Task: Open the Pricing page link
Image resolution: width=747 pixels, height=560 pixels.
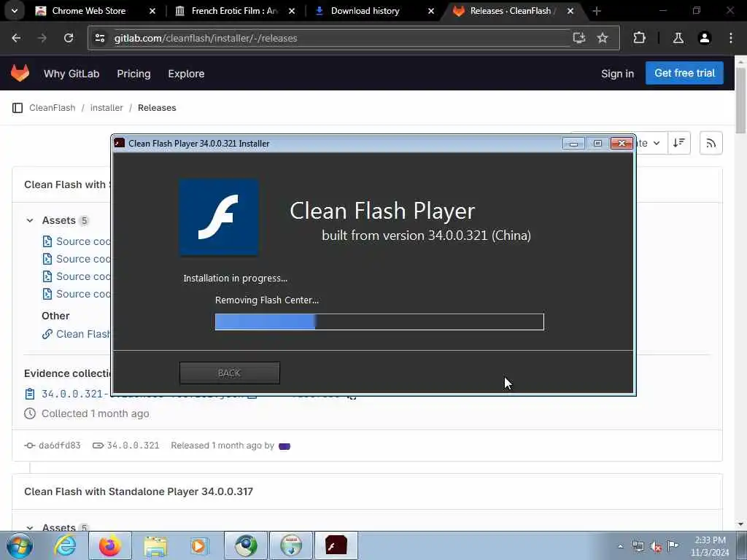Action: (134, 74)
